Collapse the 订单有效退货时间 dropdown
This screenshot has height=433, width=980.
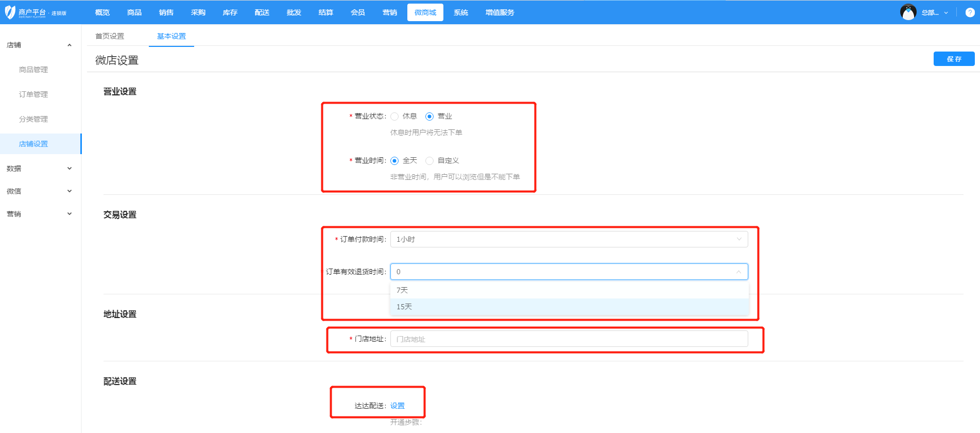click(738, 272)
